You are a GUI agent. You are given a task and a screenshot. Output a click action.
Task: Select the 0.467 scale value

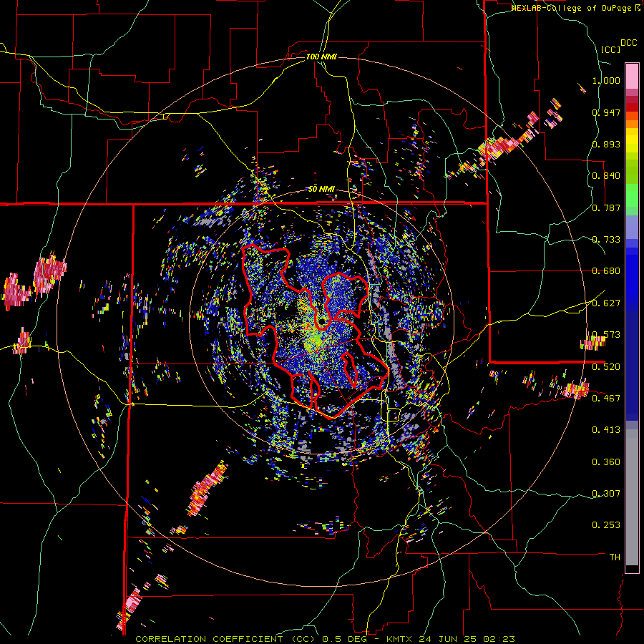[606, 398]
